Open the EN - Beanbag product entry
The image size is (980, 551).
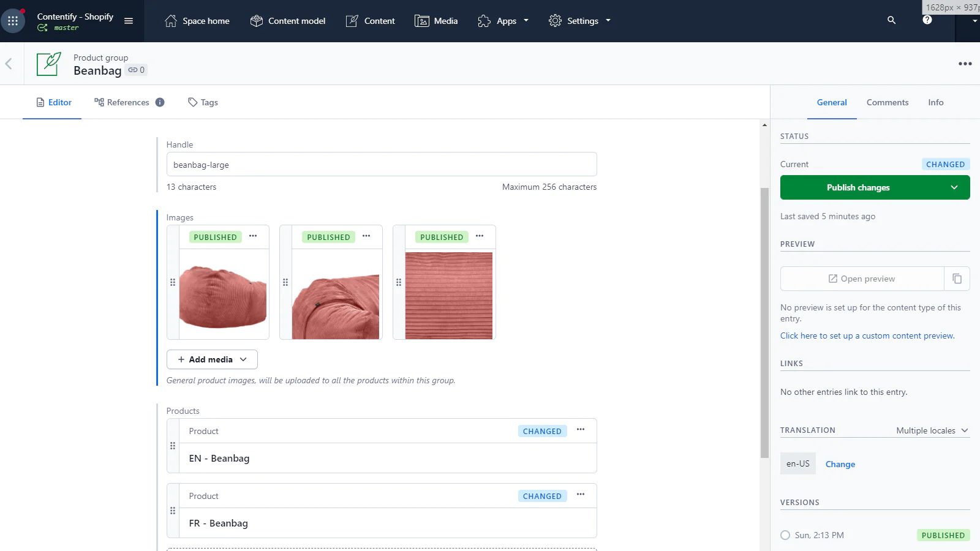[x=388, y=459]
